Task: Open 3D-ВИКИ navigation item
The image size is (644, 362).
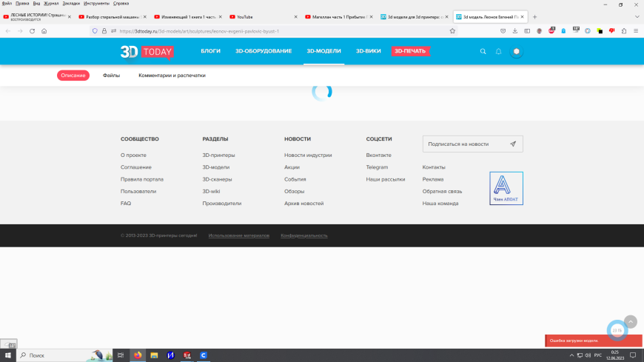Action: tap(369, 51)
